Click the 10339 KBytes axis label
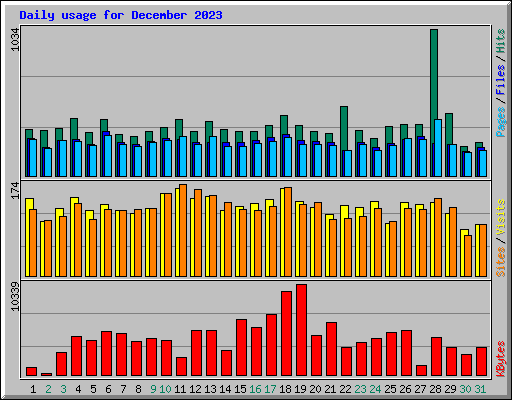Image resolution: width=512 pixels, height=400 pixels. point(15,297)
